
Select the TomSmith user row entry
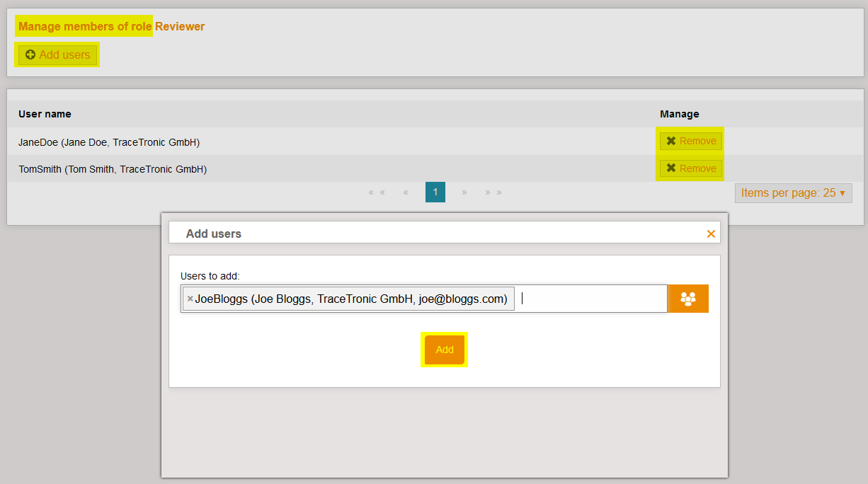point(113,169)
